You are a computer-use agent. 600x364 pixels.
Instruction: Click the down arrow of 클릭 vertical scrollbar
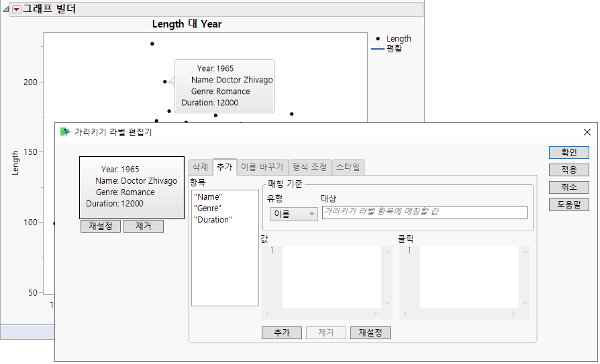(525, 303)
